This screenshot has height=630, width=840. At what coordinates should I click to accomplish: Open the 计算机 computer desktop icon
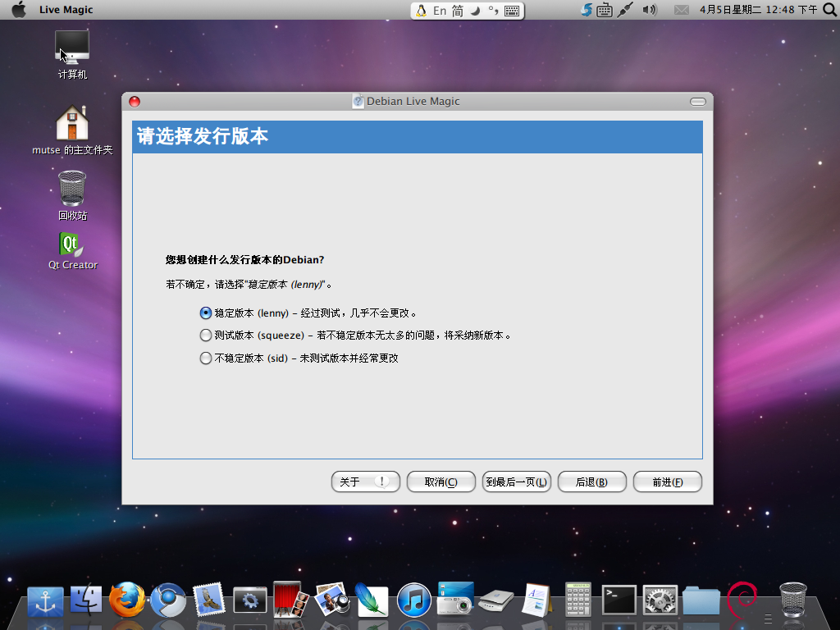72,55
